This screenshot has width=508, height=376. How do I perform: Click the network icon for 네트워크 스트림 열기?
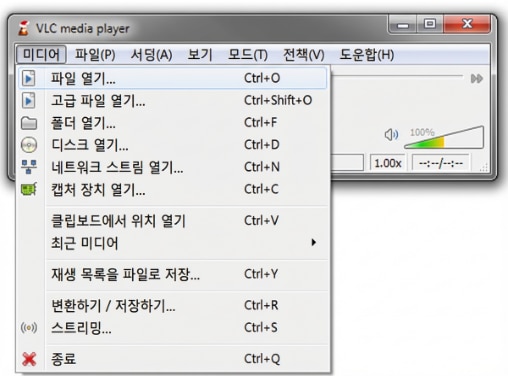(x=29, y=167)
